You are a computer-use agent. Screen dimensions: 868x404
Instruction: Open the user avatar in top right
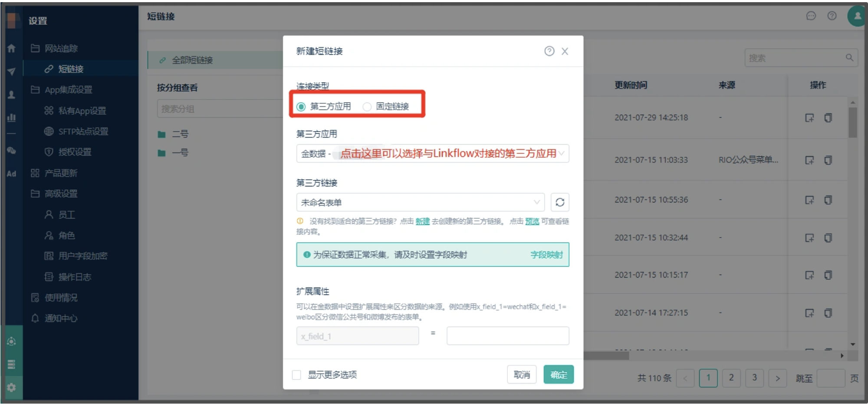tap(857, 16)
